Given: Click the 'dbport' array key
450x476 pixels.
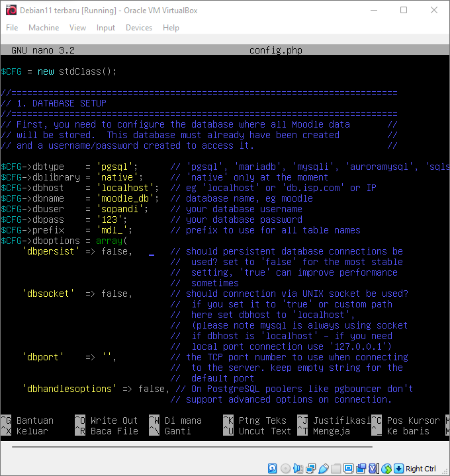Looking at the screenshot, I should (43, 357).
